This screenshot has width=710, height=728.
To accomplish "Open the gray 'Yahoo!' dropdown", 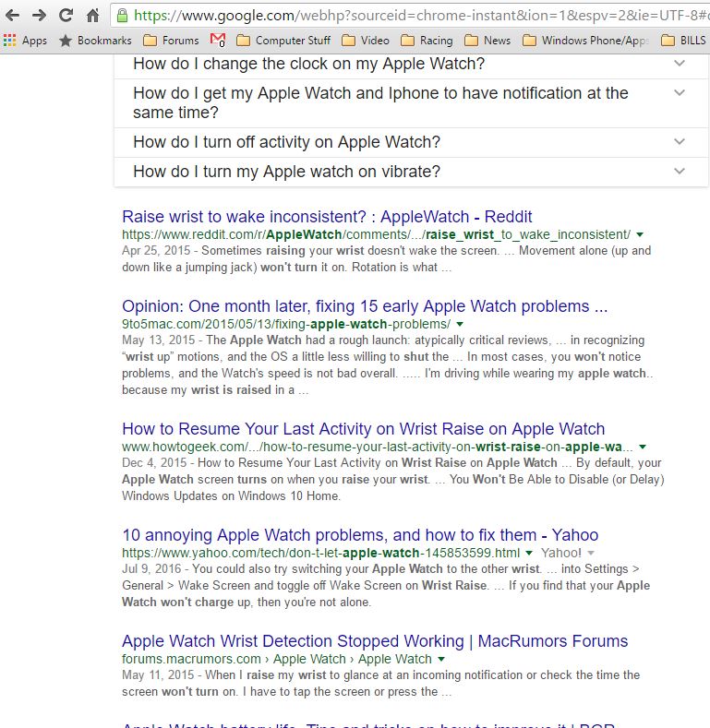I will [x=568, y=553].
